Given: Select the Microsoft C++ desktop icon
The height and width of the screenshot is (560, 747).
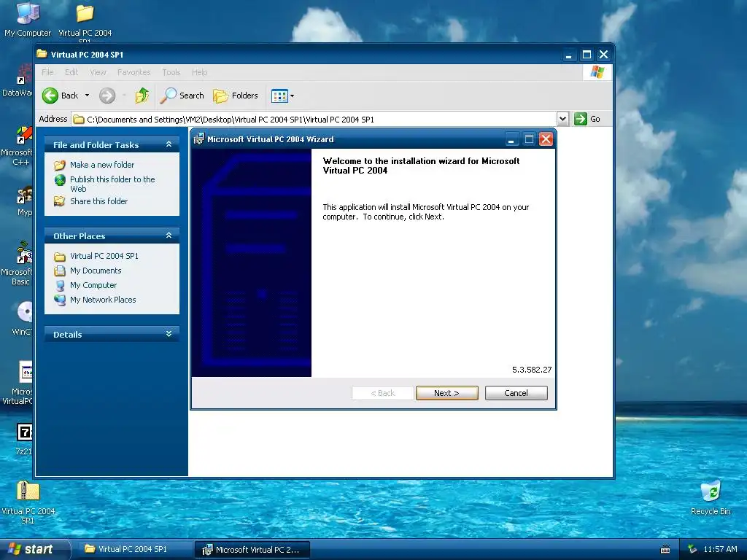Looking at the screenshot, I should pos(24,135).
